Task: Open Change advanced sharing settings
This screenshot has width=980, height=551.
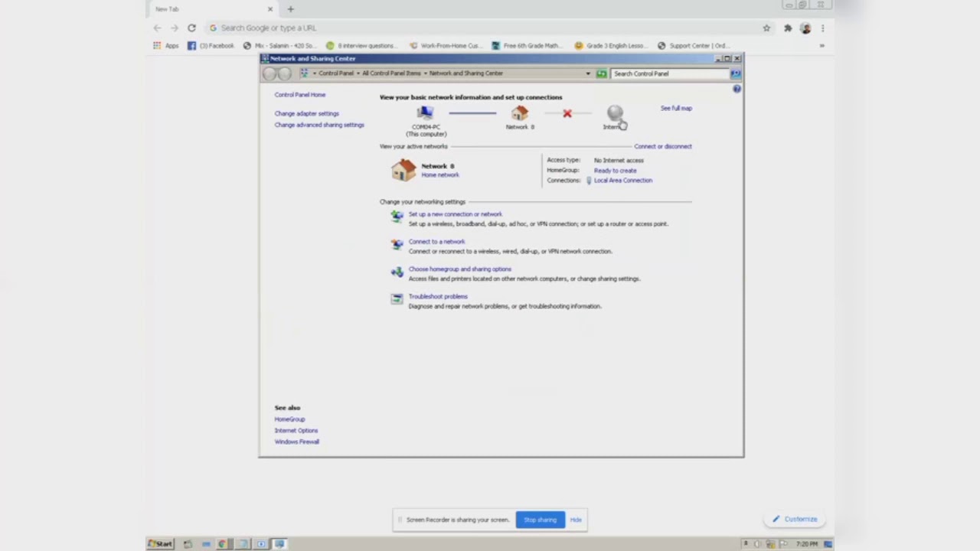Action: coord(319,125)
